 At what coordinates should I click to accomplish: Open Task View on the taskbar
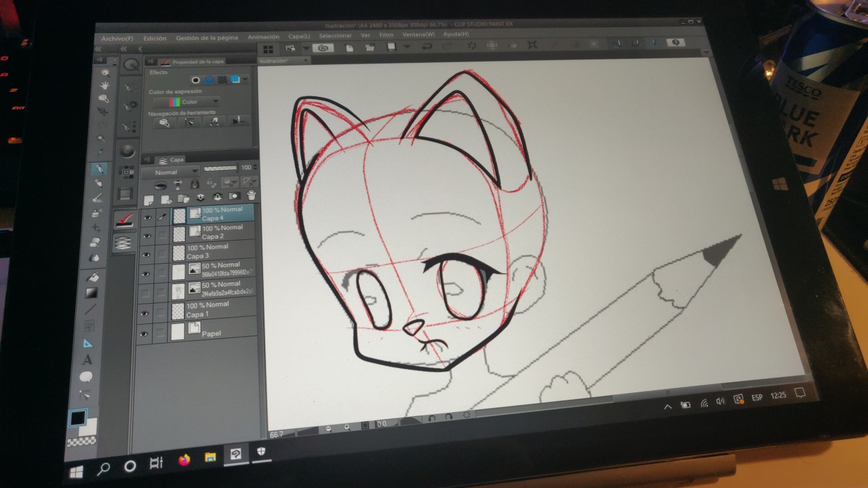[x=156, y=463]
